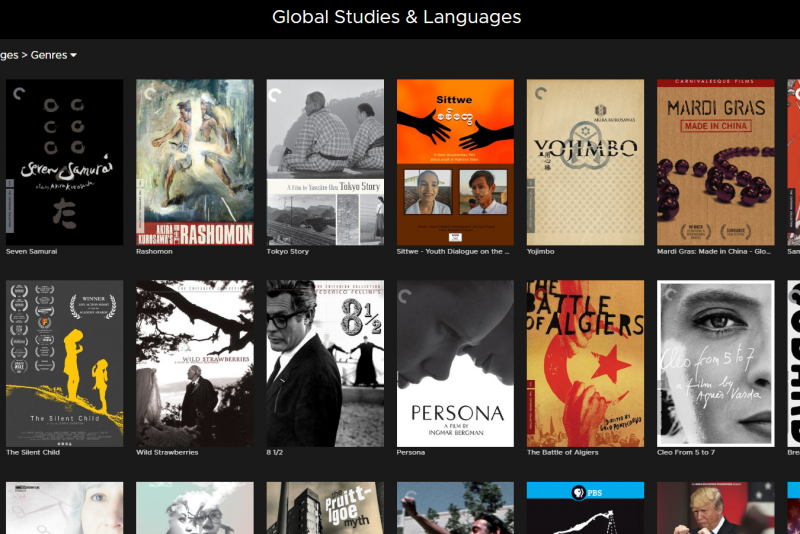Click 'The Battle of Algiers' title link
The width and height of the screenshot is (800, 534).
562,452
